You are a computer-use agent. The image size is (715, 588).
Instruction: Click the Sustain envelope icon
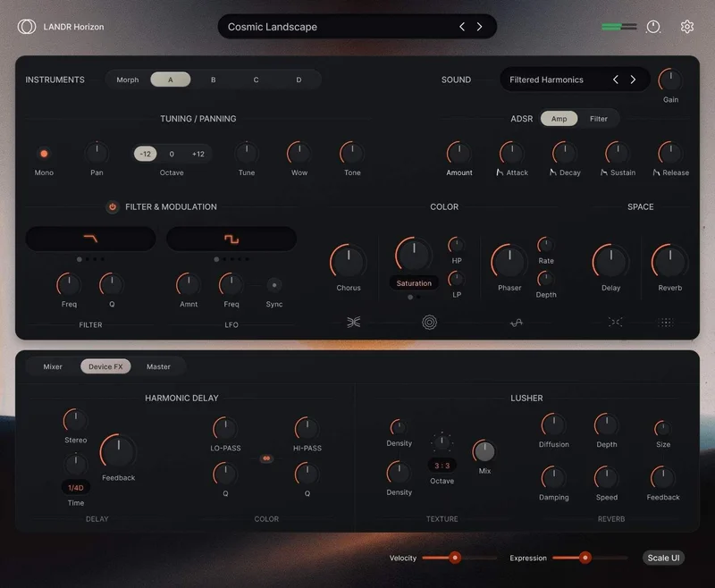(x=604, y=172)
